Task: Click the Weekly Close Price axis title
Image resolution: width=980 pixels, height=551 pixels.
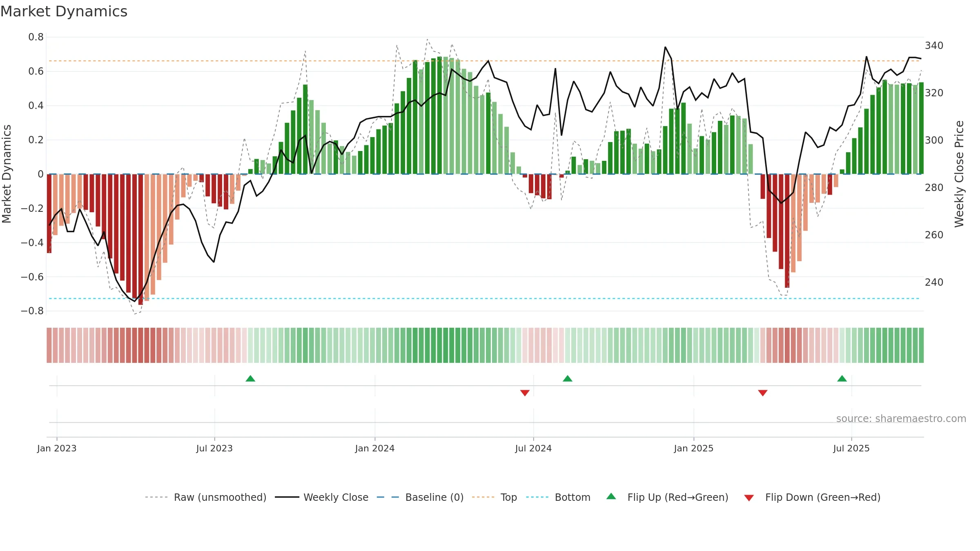Action: [x=959, y=174]
